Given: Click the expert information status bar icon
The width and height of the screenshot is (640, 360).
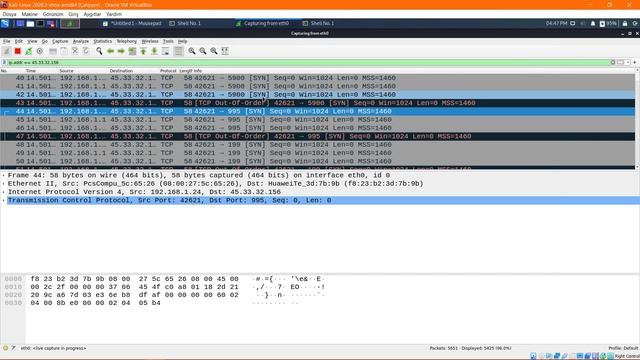Looking at the screenshot, I should coord(5,348).
